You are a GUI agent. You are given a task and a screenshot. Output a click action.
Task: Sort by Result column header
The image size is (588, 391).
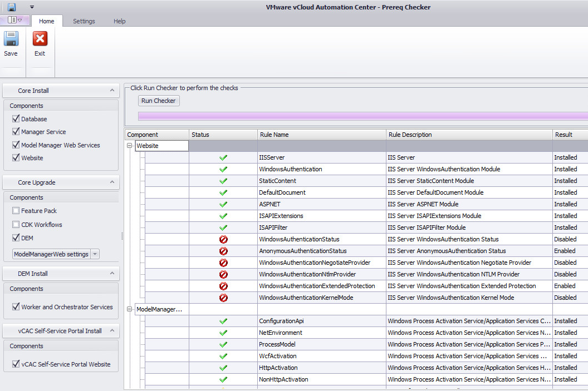coord(570,135)
